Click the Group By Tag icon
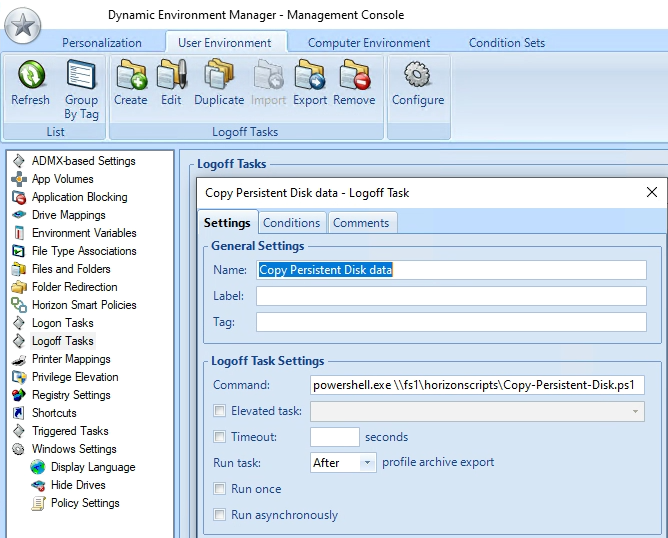The height and width of the screenshot is (538, 668). coord(81,75)
